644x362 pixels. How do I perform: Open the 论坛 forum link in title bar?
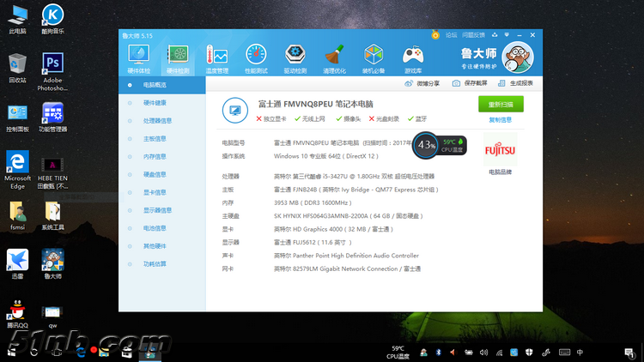(x=451, y=35)
